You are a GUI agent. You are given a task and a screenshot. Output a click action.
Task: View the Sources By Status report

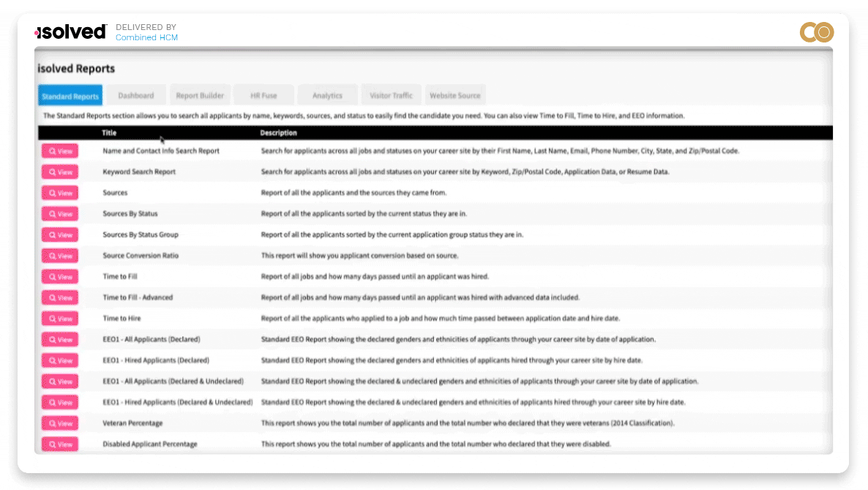60,214
